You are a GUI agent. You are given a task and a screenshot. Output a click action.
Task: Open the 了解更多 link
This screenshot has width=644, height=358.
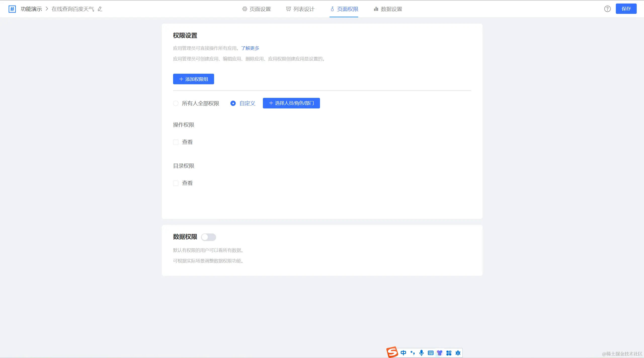(250, 48)
